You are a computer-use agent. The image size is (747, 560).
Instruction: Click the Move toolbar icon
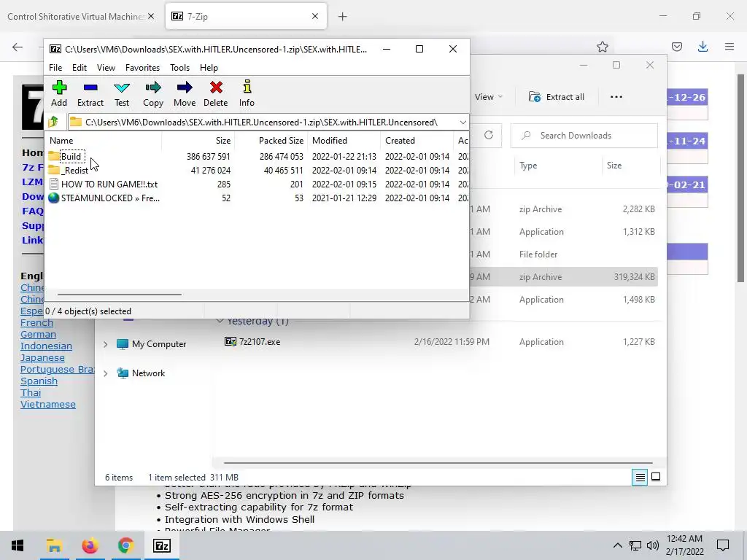[x=185, y=94]
